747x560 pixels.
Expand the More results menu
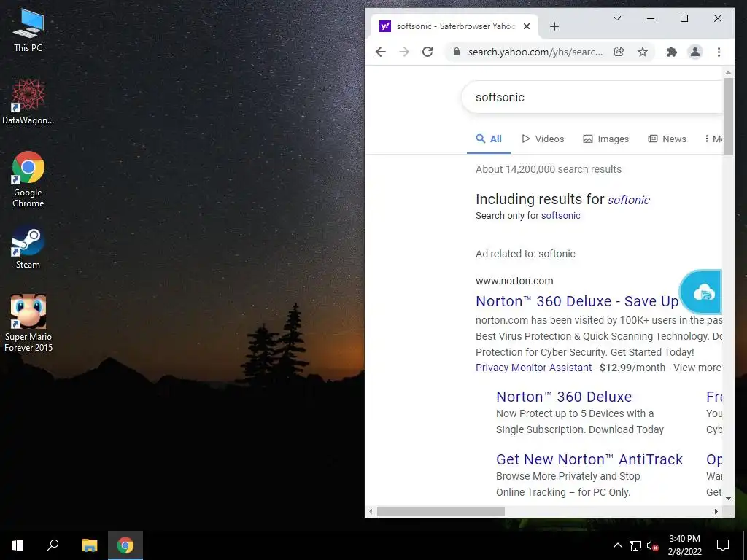pos(713,139)
